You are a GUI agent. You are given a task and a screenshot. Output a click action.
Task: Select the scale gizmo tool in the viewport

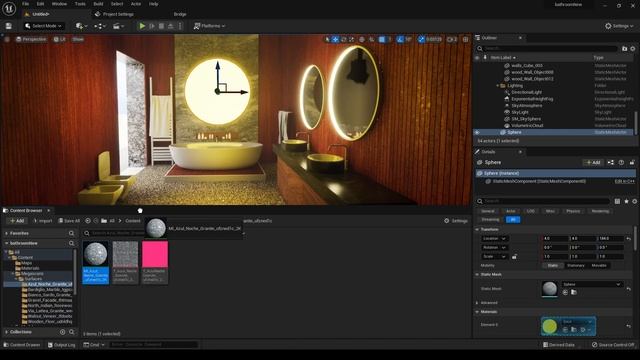(351, 39)
